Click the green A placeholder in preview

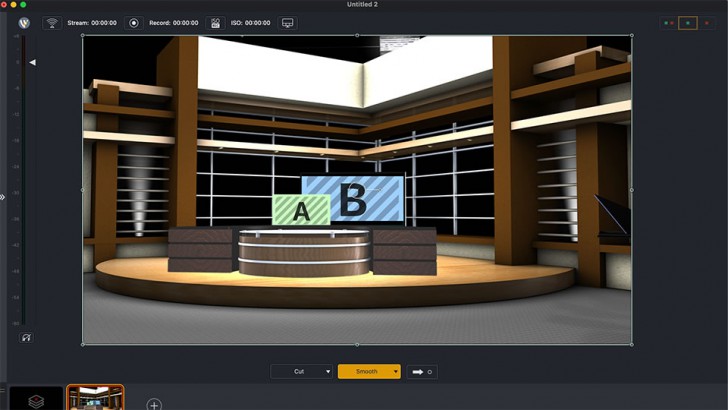click(x=301, y=210)
